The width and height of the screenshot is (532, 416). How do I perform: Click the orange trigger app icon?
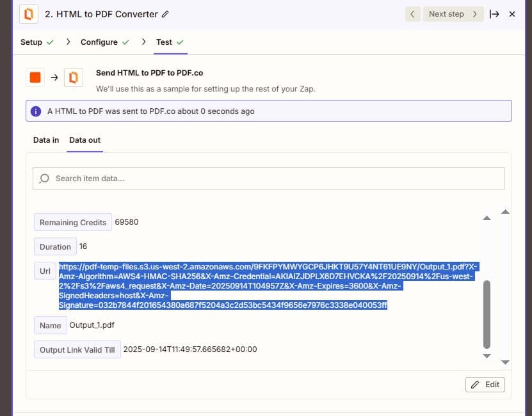35,77
